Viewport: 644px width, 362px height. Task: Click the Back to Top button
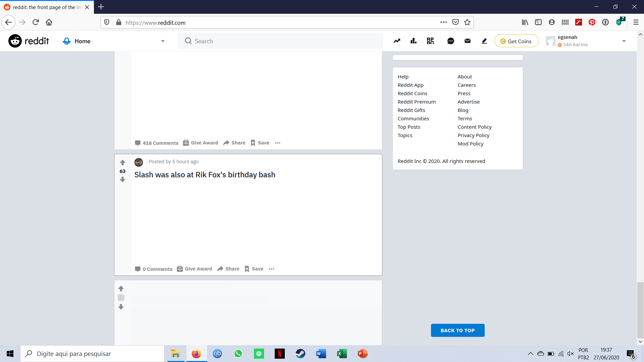(x=458, y=330)
